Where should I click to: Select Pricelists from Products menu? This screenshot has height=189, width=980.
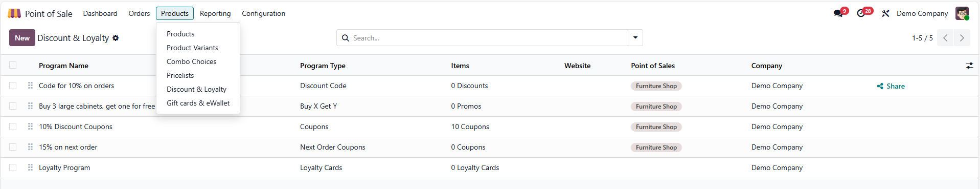(180, 75)
